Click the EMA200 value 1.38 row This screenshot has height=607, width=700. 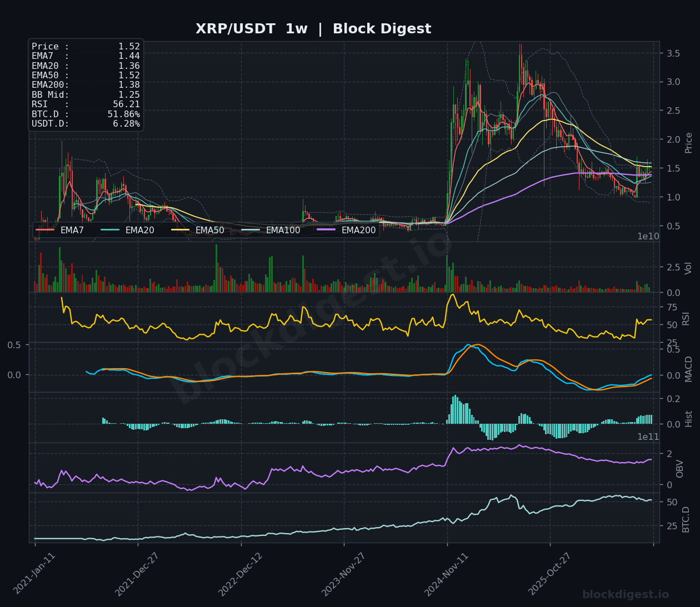pyautogui.click(x=86, y=85)
